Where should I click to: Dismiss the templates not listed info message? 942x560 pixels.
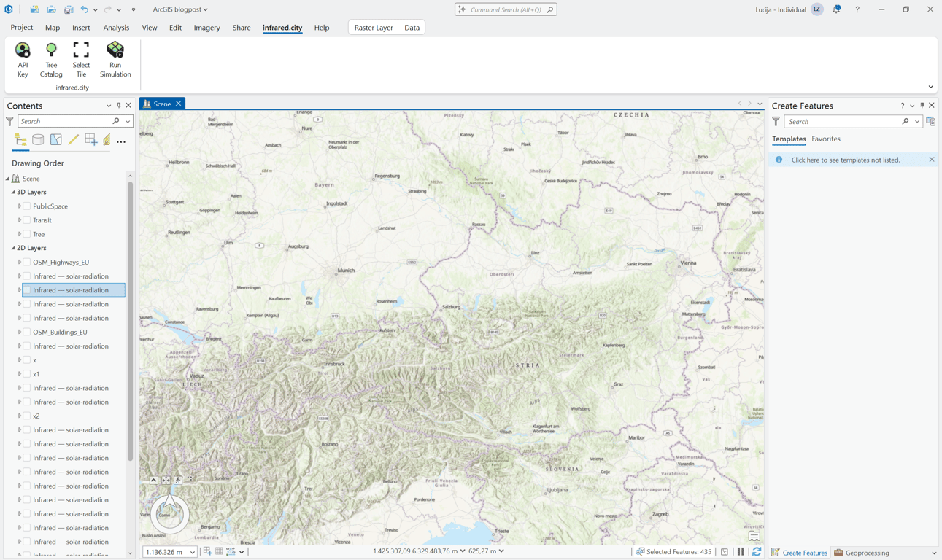click(932, 160)
